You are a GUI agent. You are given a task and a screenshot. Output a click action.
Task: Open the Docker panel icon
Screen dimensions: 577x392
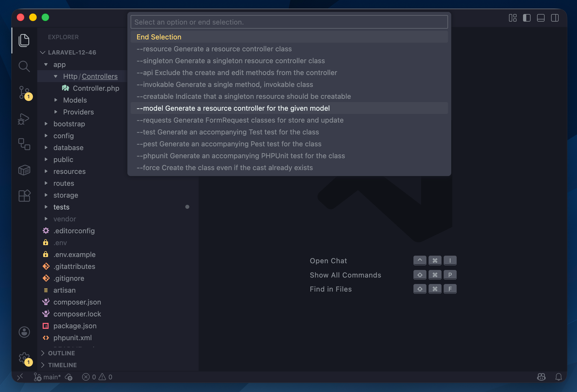tap(24, 170)
